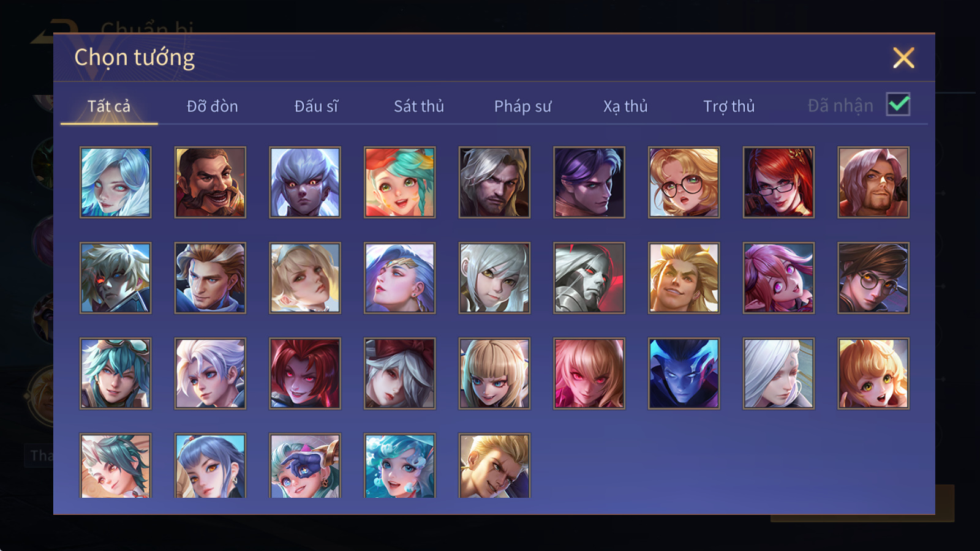
Task: Switch to the Pháp sư tab
Action: click(522, 107)
